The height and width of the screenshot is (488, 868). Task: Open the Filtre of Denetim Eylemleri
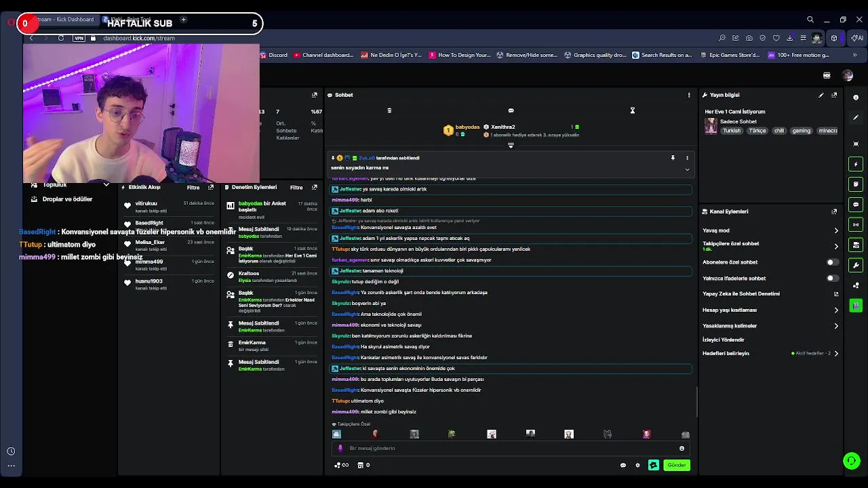[296, 188]
